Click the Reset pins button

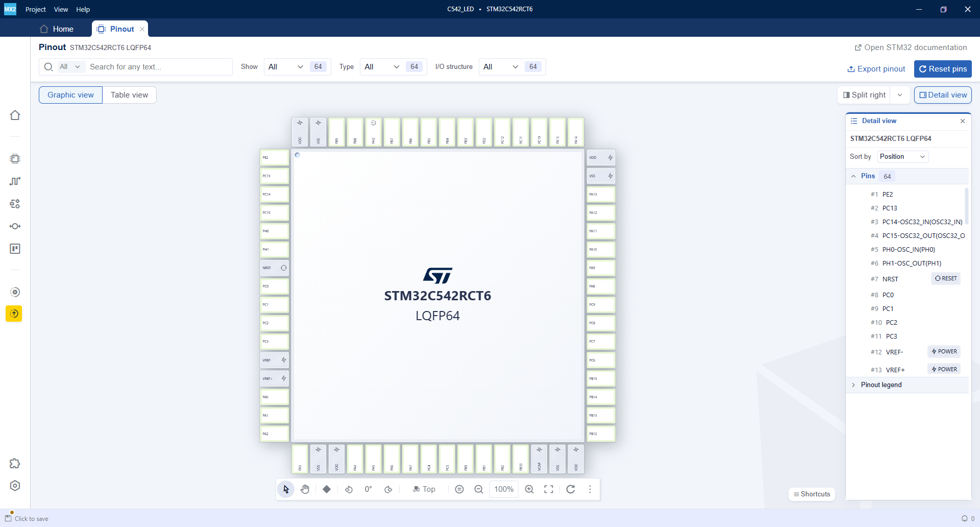(x=943, y=69)
